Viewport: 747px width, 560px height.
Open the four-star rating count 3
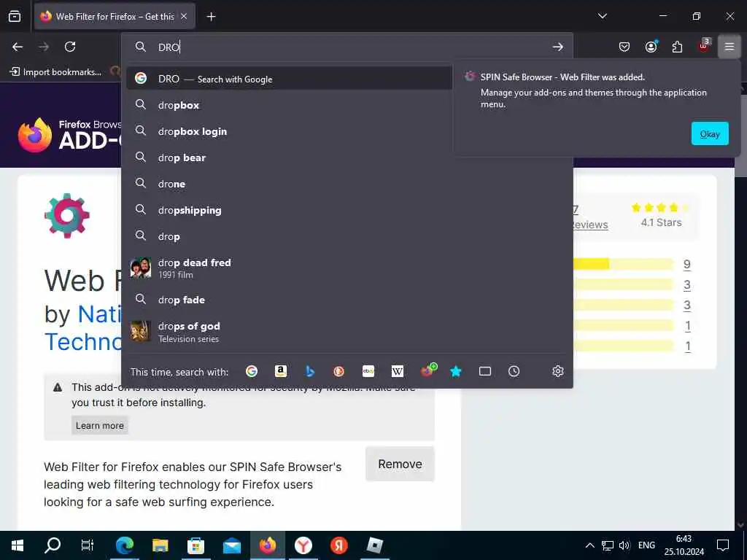point(687,285)
